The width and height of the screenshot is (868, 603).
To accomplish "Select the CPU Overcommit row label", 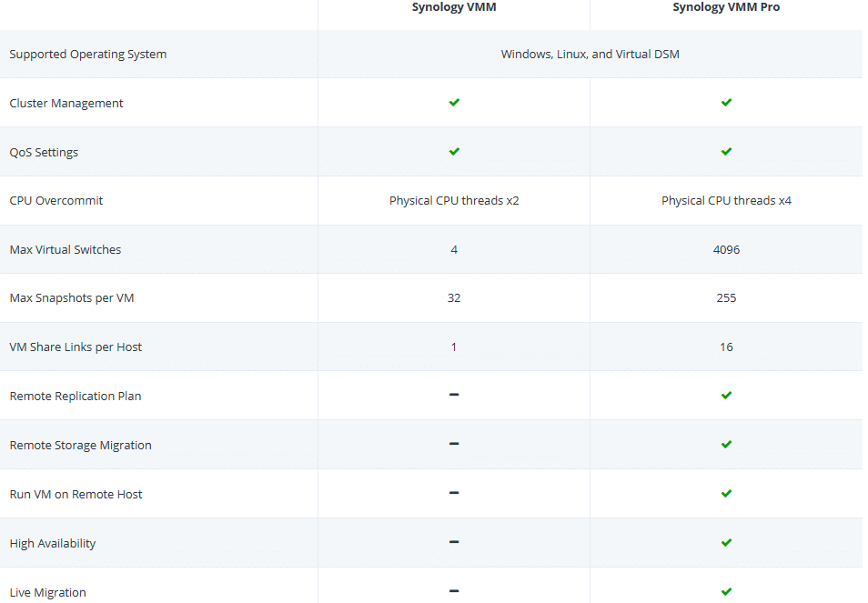I will (x=56, y=201).
